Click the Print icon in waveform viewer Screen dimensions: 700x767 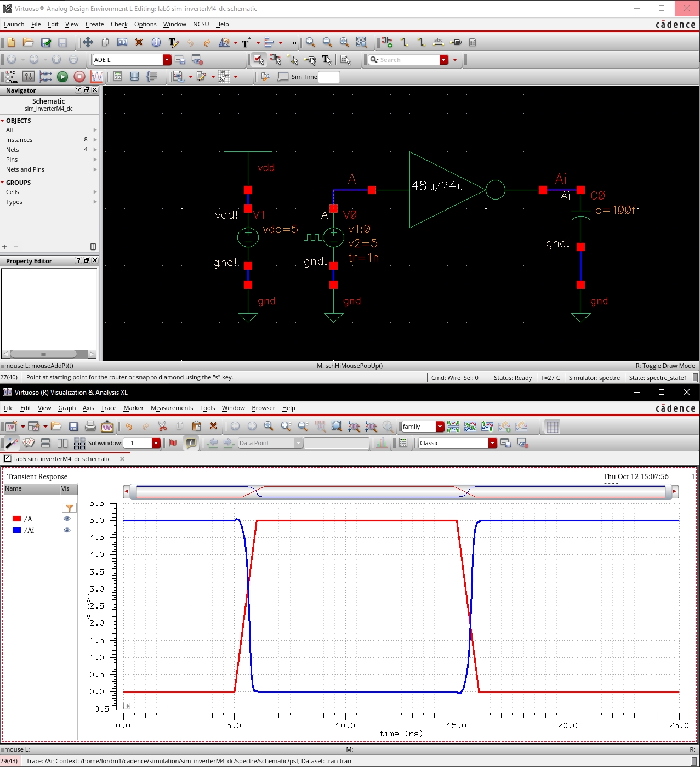[90, 426]
